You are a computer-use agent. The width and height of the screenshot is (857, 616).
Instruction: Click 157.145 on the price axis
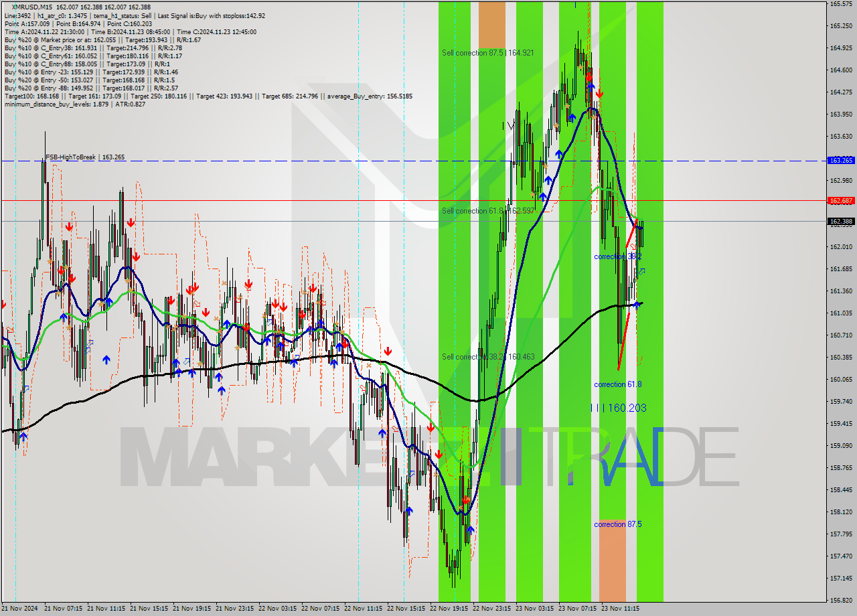pyautogui.click(x=840, y=579)
